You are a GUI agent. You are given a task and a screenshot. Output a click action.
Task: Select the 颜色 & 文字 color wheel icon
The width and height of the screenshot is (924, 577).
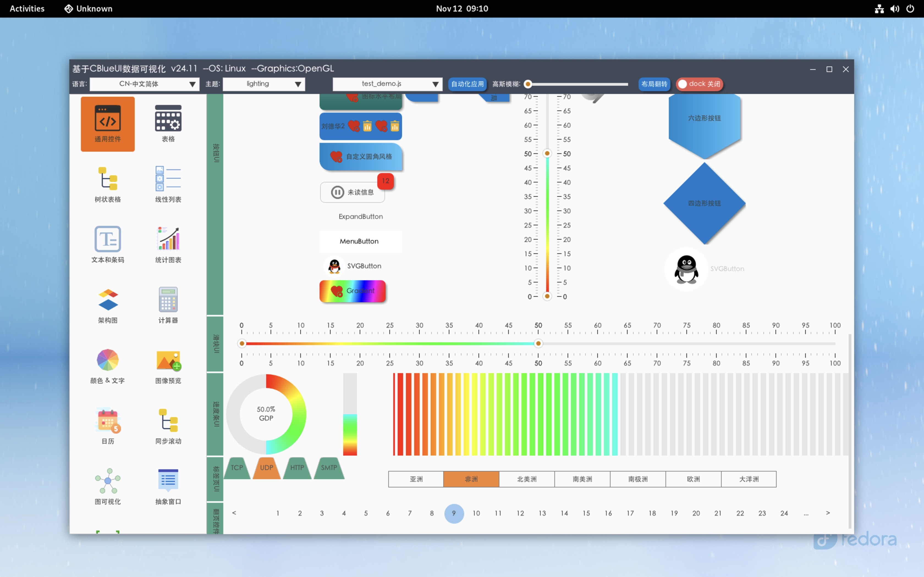108,360
